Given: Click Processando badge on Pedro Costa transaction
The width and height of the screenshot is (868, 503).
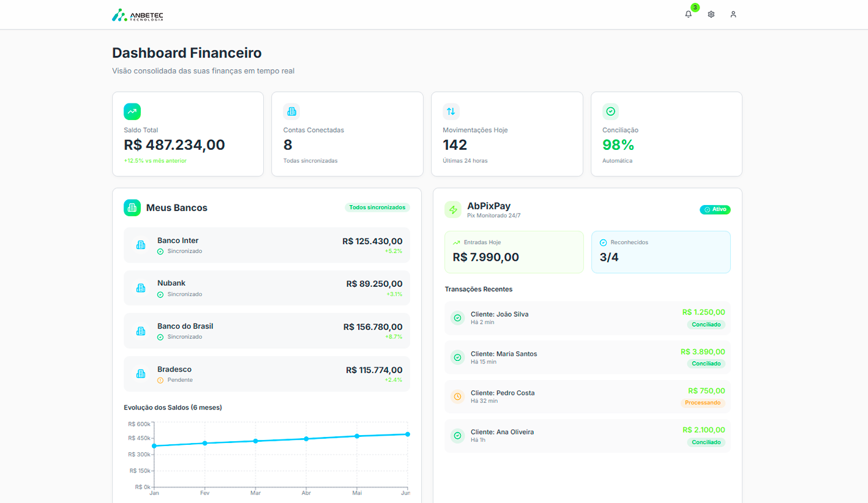Looking at the screenshot, I should (x=702, y=403).
